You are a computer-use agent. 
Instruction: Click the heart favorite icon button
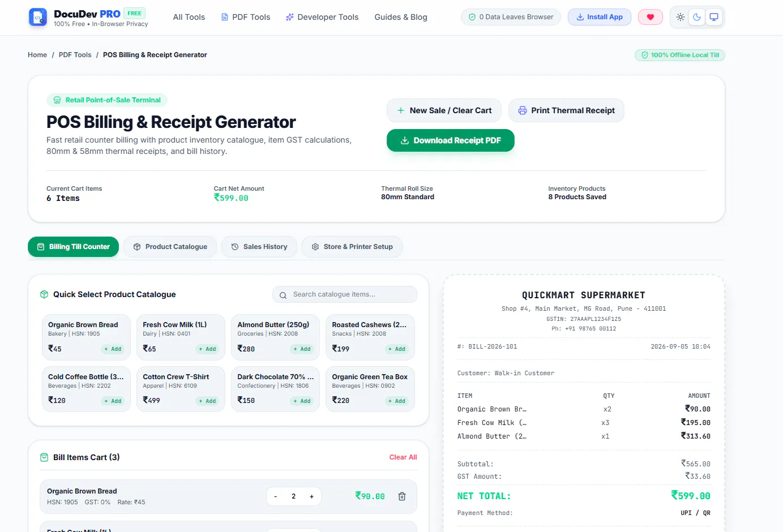(651, 17)
